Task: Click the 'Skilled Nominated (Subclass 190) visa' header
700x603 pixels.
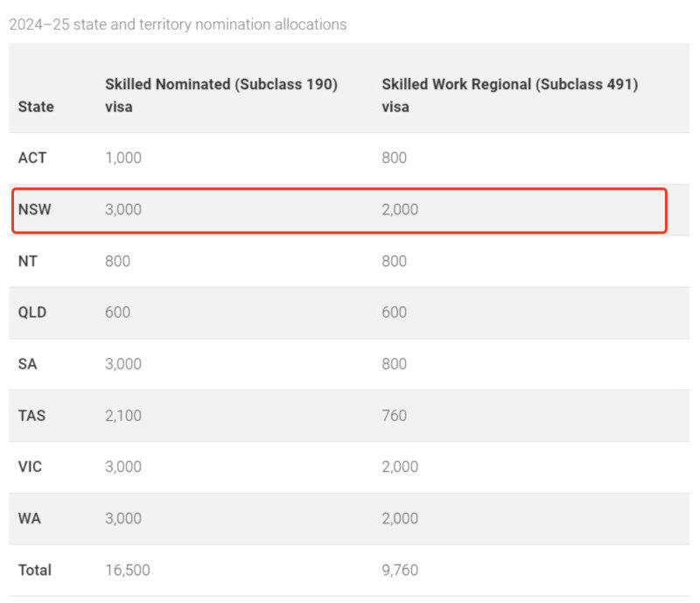Action: click(221, 95)
